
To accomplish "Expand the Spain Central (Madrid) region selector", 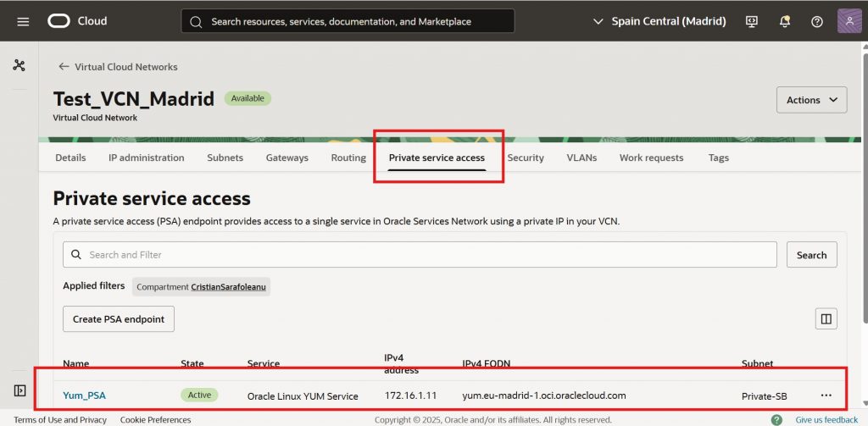I will coord(659,21).
